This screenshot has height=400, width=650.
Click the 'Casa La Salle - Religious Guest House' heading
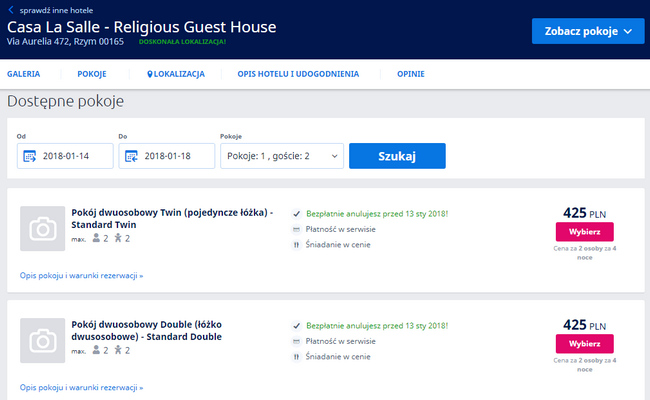142,27
